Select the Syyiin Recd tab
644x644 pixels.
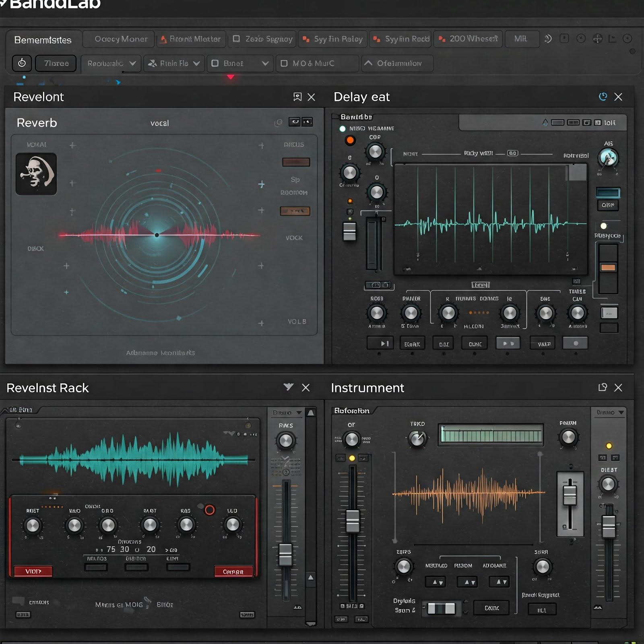point(401,39)
